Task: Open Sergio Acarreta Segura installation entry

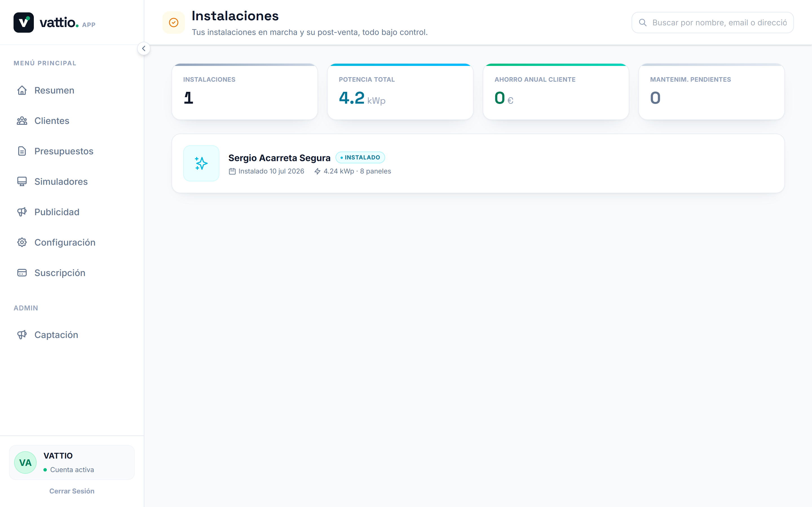Action: pyautogui.click(x=478, y=163)
